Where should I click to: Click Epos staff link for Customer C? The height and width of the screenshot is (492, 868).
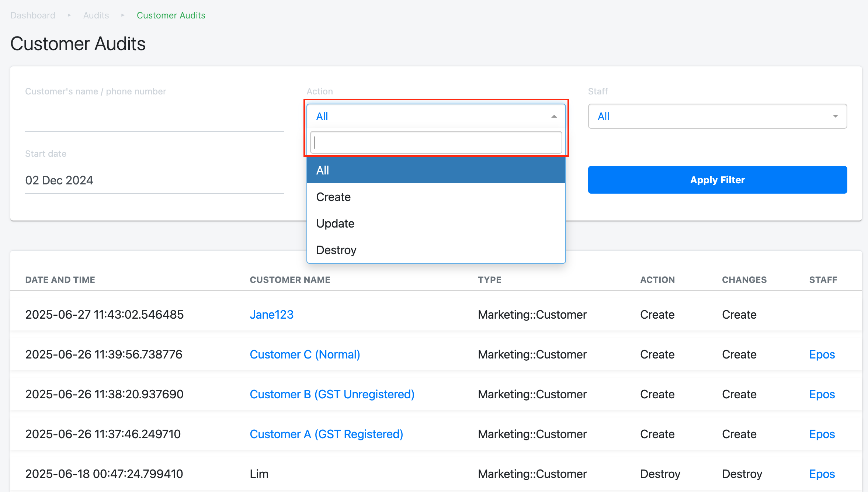point(822,354)
